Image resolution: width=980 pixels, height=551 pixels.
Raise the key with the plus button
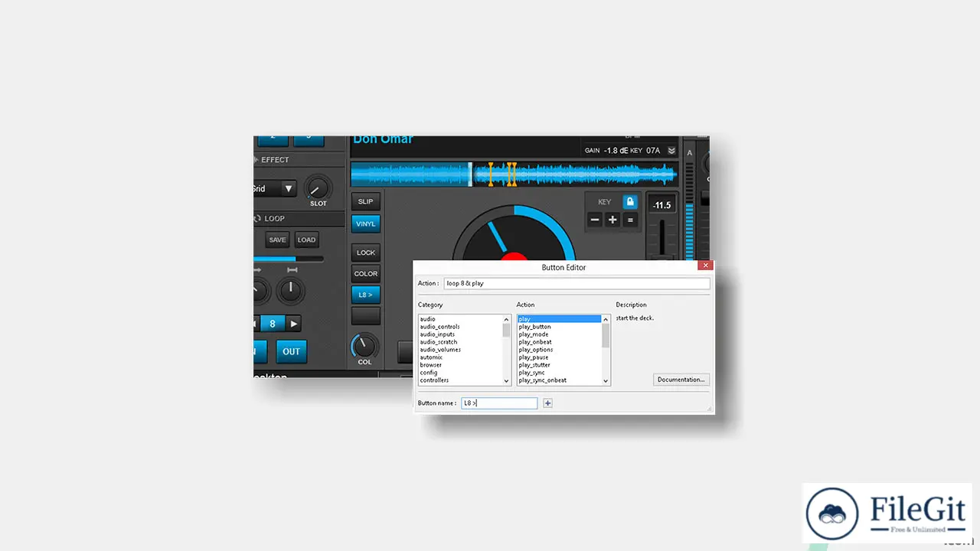612,220
